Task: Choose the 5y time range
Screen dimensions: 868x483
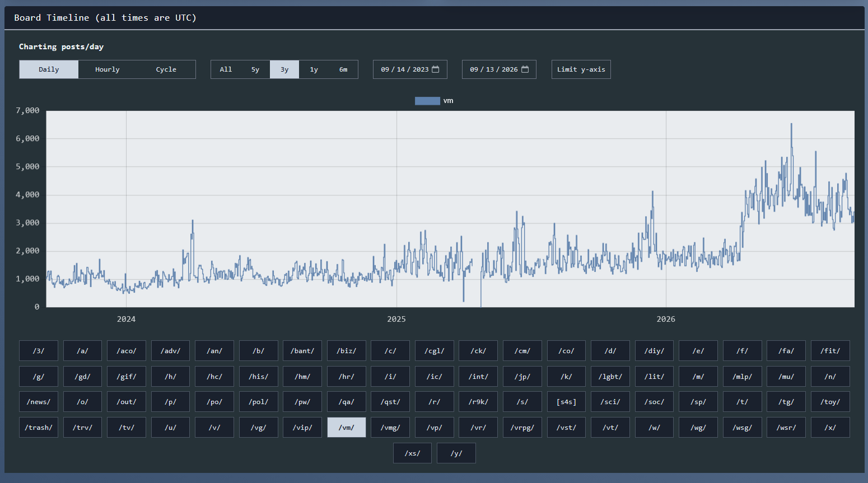Action: pos(255,69)
